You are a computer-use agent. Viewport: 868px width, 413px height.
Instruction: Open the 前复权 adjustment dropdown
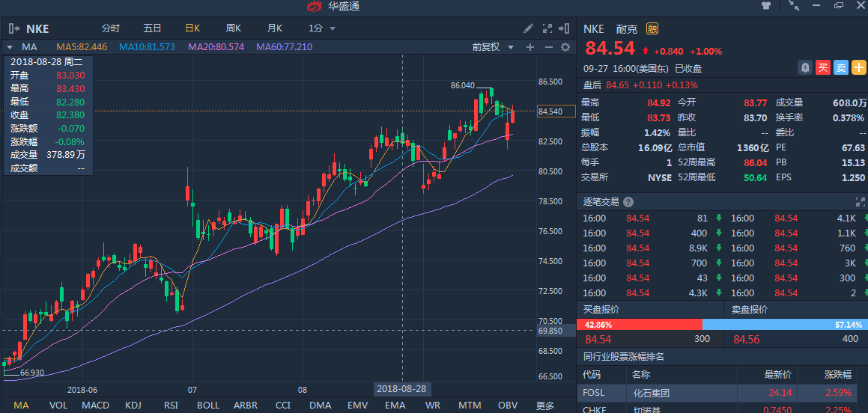(x=491, y=47)
